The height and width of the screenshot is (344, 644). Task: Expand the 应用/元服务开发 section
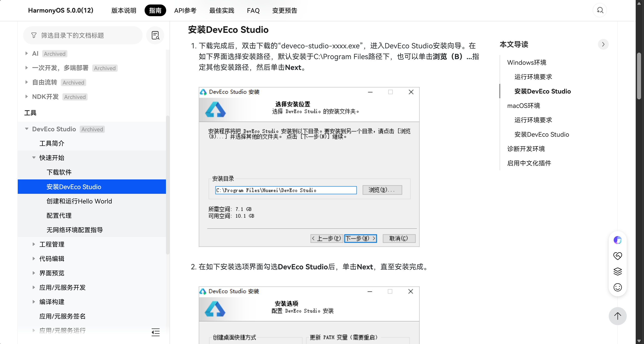click(x=34, y=287)
